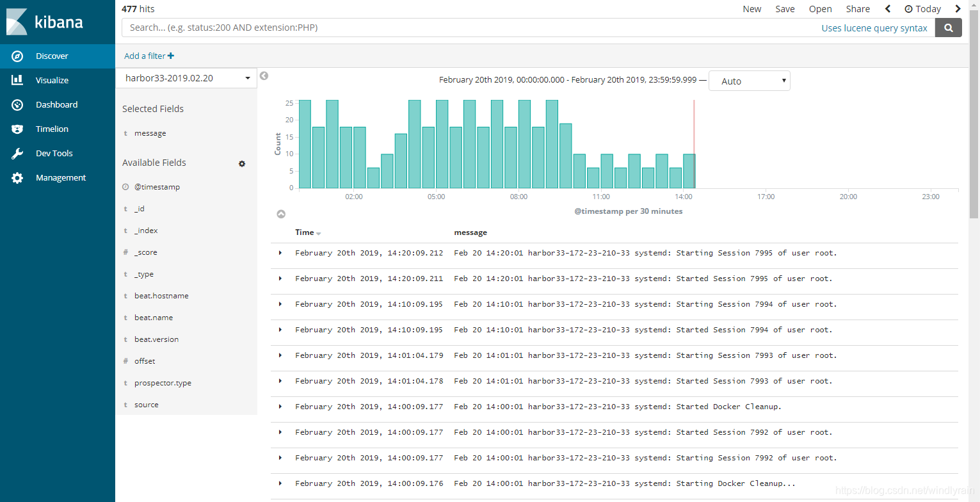Open the Today time picker
The height and width of the screenshot is (502, 980).
tap(922, 9)
